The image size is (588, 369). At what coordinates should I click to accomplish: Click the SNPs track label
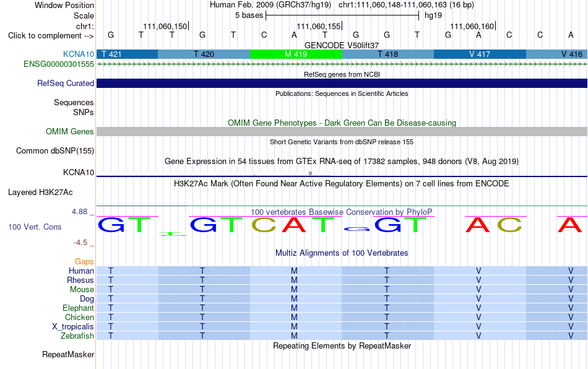tap(84, 112)
